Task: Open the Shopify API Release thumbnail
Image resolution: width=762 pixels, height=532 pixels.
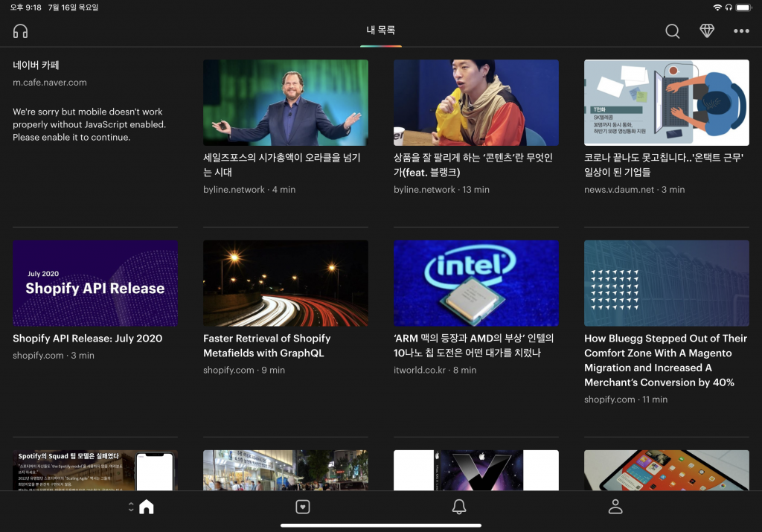Action: [x=95, y=283]
